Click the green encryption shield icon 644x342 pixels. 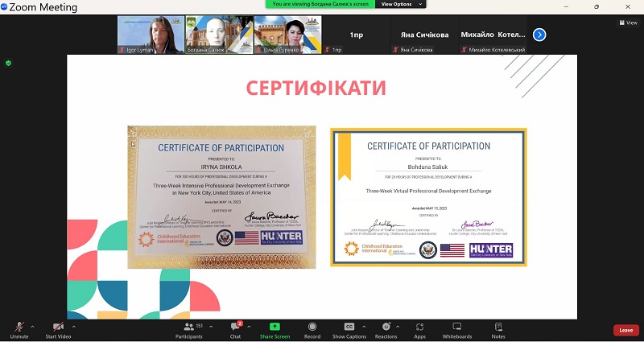click(9, 63)
